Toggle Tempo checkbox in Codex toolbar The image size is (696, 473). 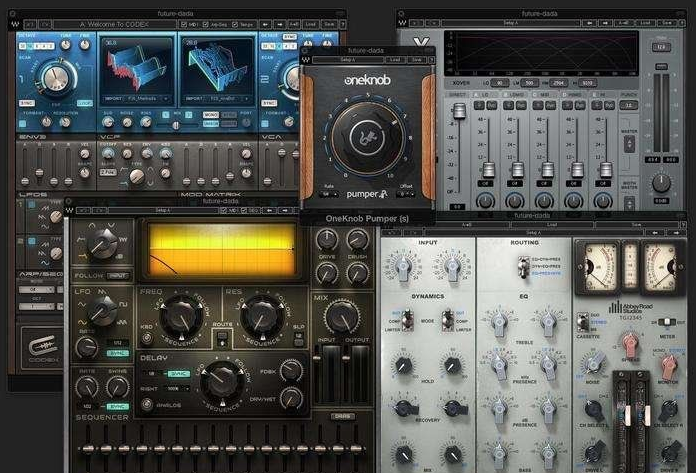235,24
